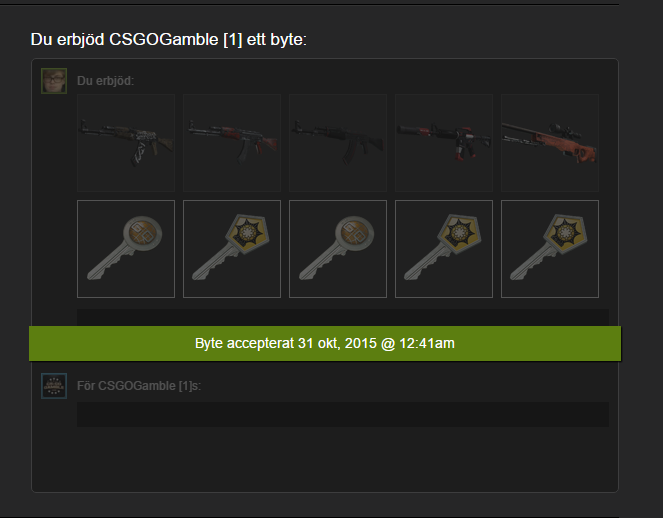
Task: Click the pentagon-badge key below the red AK-47
Action: (232, 249)
